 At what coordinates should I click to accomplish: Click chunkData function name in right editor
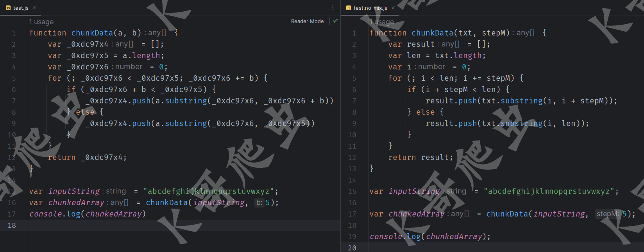coord(432,33)
